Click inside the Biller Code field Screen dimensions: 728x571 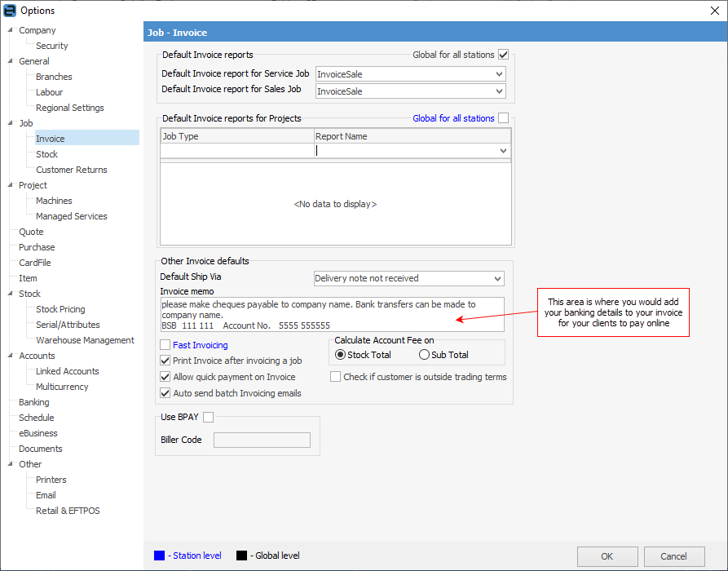click(261, 440)
